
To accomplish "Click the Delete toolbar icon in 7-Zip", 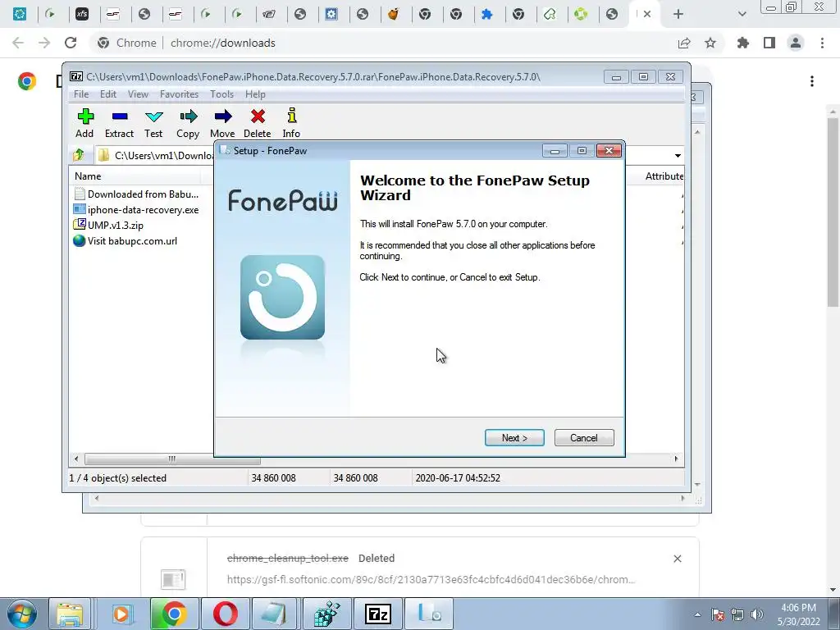I will point(257,123).
